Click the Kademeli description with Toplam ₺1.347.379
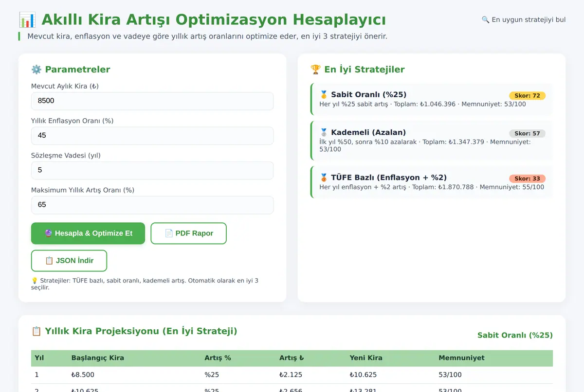Image resolution: width=584 pixels, height=392 pixels. point(425,145)
